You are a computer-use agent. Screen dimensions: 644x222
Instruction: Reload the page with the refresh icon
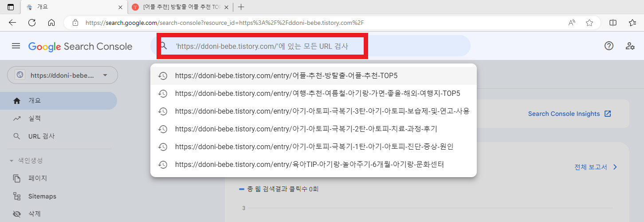[32, 23]
